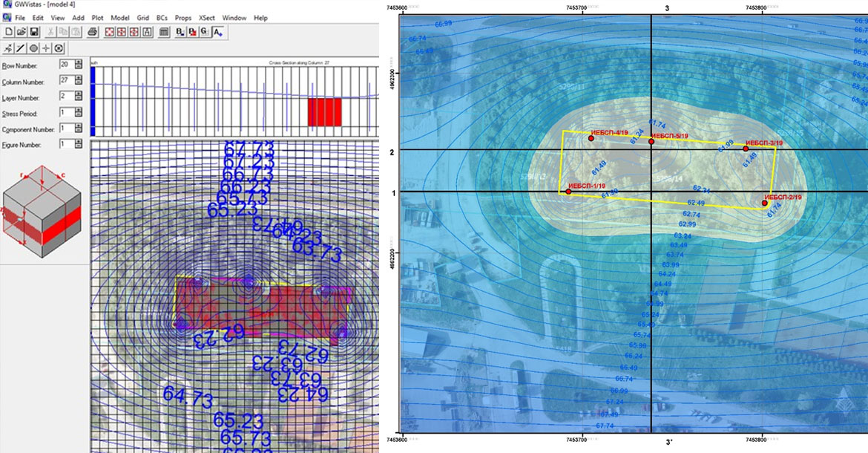Decrease the Stress Period with spinner

tap(79, 114)
